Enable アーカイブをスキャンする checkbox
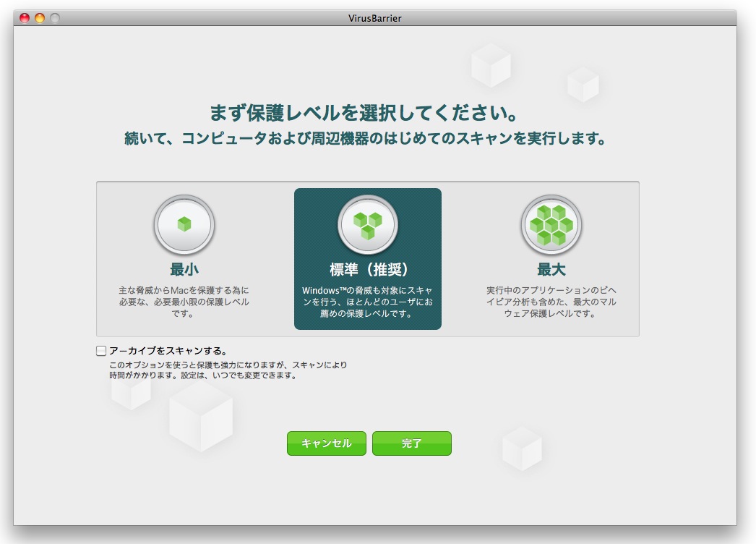Screen dimensions: 756x544 pyautogui.click(x=101, y=351)
